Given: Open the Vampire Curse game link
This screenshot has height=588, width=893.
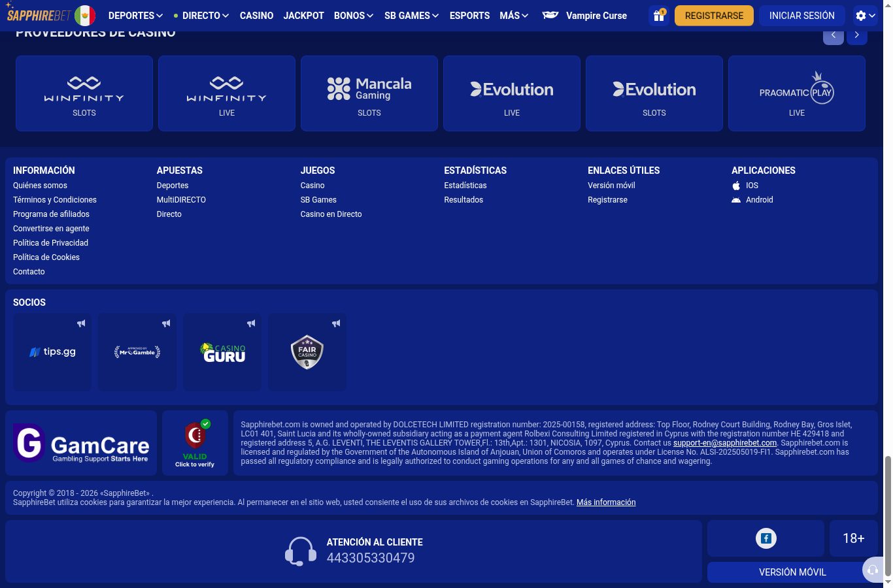Looking at the screenshot, I should (x=584, y=16).
